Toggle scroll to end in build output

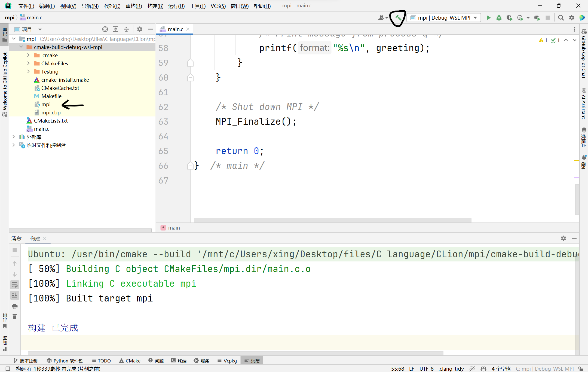tap(15, 295)
